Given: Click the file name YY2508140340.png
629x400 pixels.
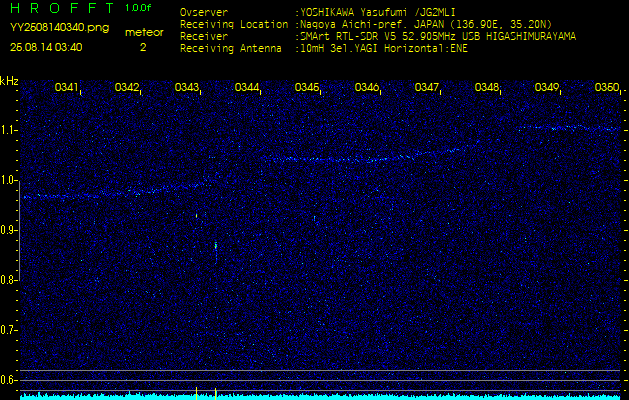Looking at the screenshot, I should tap(59, 28).
